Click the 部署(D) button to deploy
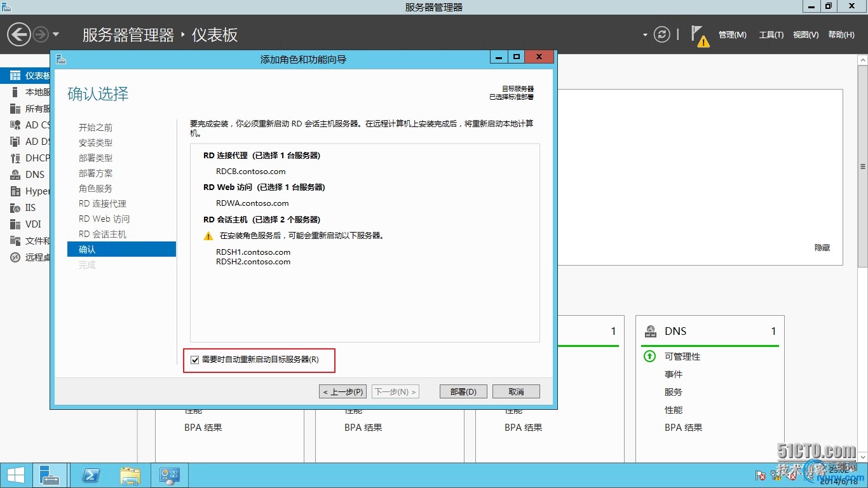This screenshot has height=488, width=868. [x=463, y=391]
